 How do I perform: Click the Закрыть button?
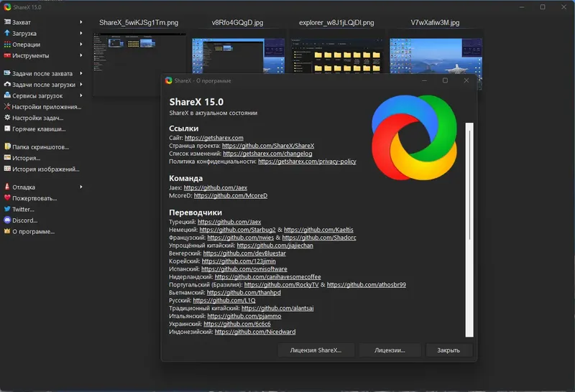(x=448, y=350)
